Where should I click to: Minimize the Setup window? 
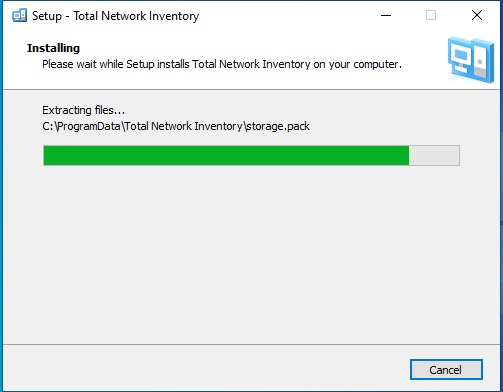click(x=386, y=15)
